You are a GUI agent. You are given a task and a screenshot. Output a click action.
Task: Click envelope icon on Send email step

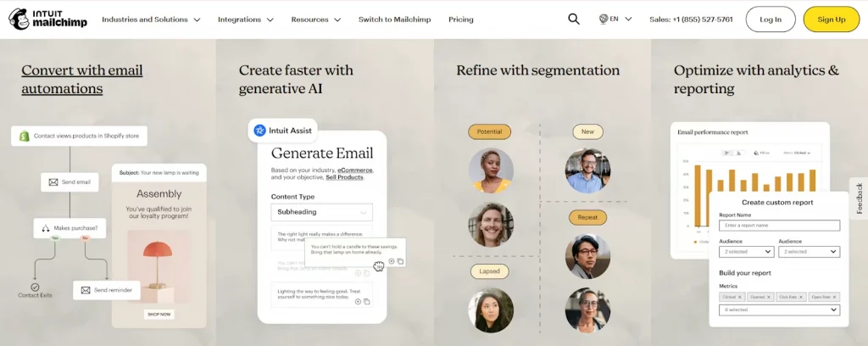coord(53,182)
